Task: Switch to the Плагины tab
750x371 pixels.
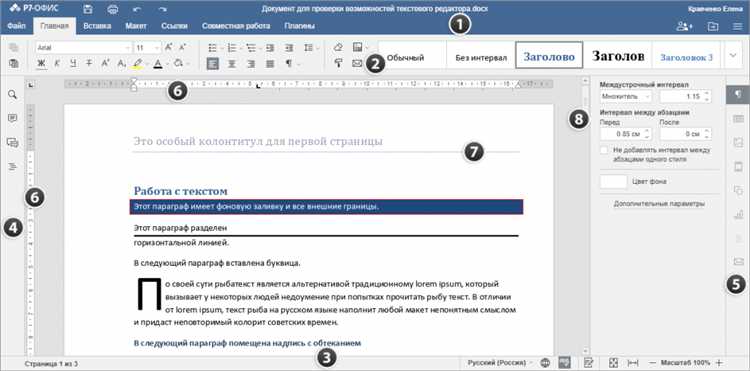Action: coord(299,26)
